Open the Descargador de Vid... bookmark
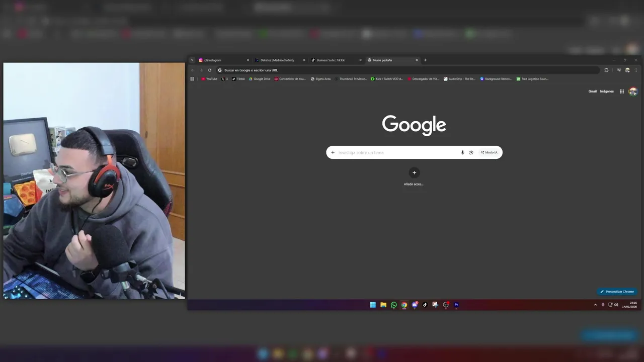Screen dimensions: 644x362 point(424,79)
